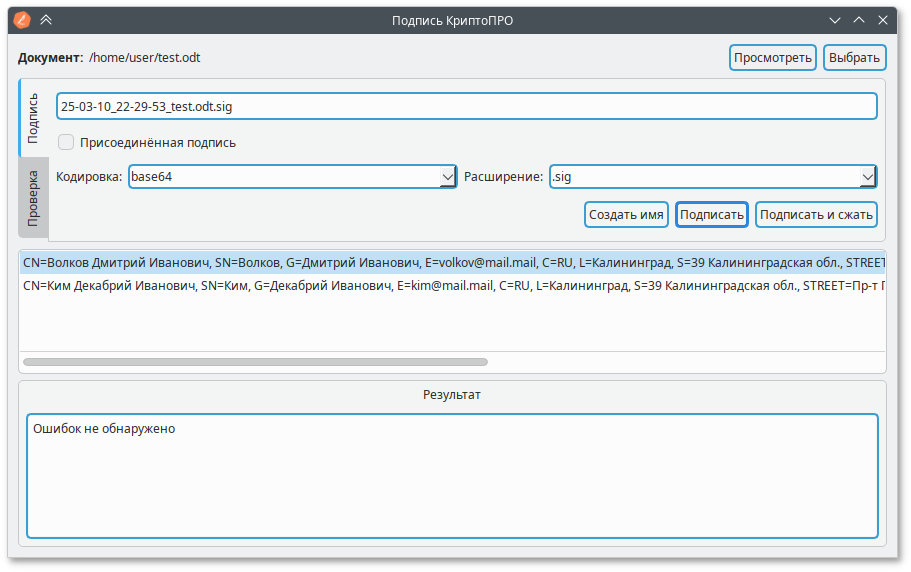Click the signature file name input field
Screen dimensions: 911x572
click(x=466, y=106)
